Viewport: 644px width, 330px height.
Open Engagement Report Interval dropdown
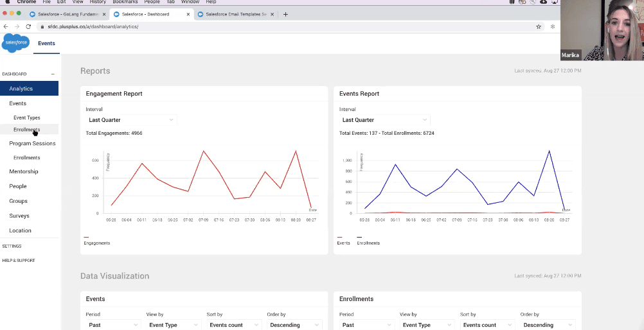coord(131,120)
